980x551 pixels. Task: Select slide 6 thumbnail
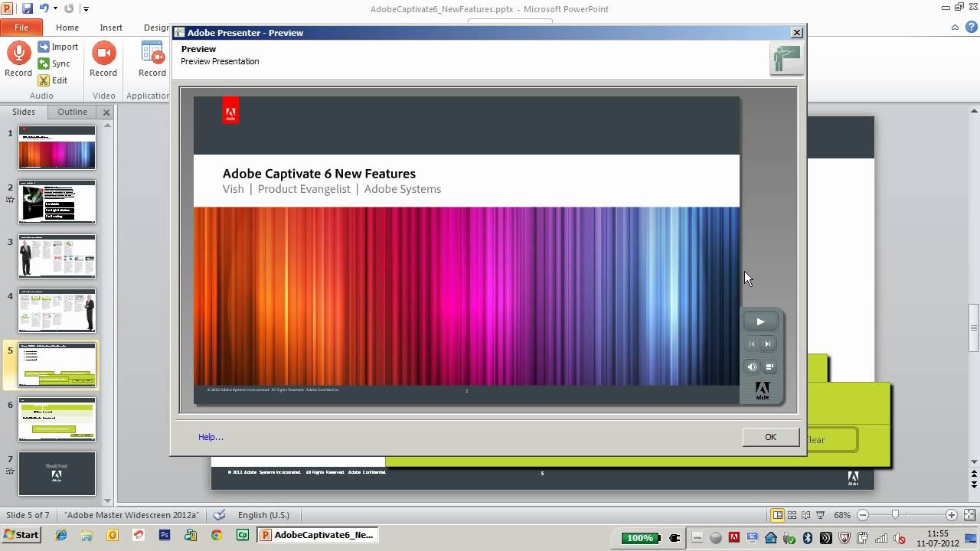point(57,419)
